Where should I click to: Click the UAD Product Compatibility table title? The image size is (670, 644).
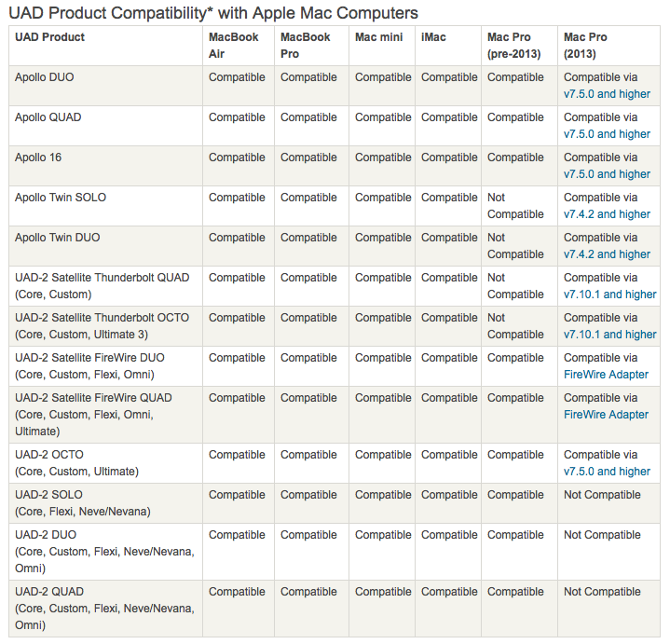213,13
